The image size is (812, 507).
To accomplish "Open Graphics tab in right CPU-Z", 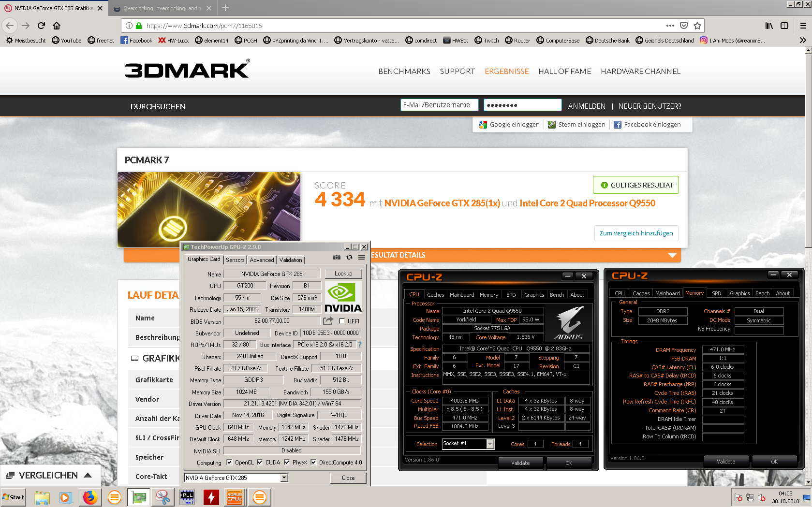I will pyautogui.click(x=739, y=293).
